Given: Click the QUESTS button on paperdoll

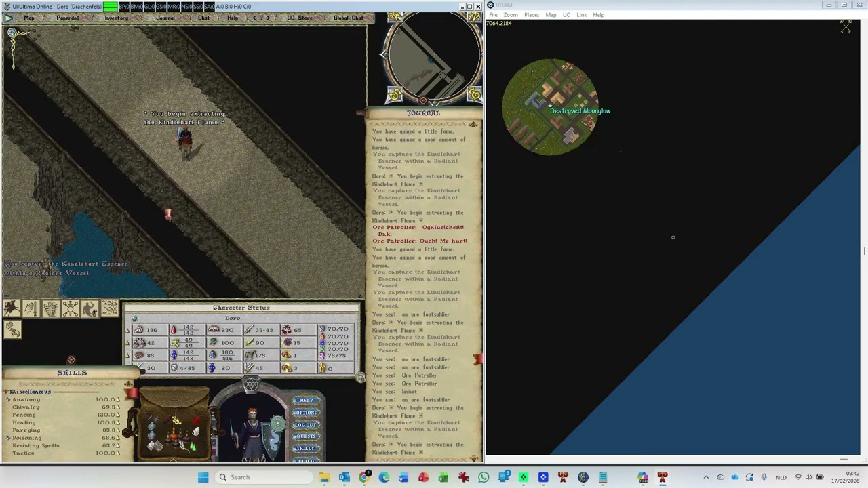Looking at the screenshot, I should click(306, 436).
